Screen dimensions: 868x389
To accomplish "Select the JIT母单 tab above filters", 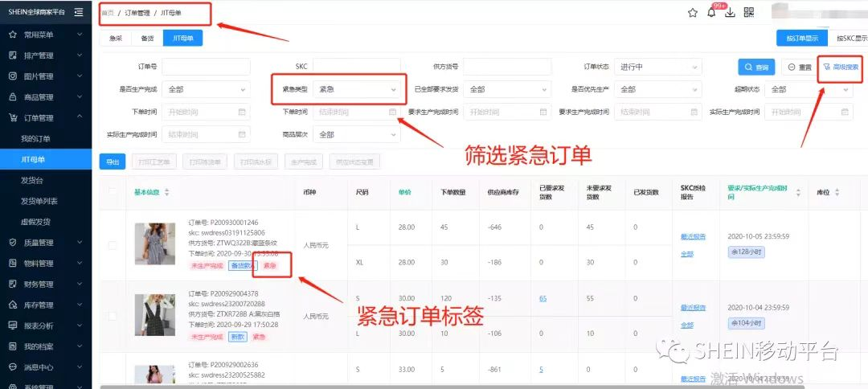I will [182, 38].
